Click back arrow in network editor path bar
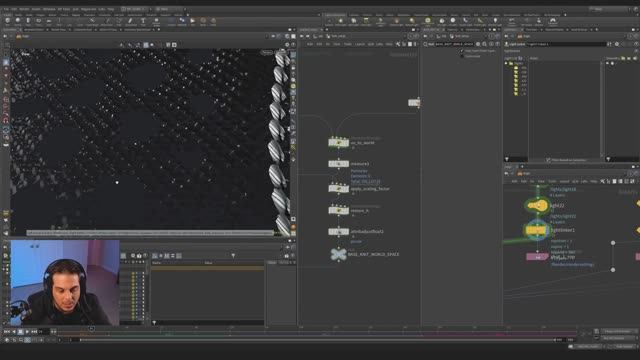 click(302, 36)
